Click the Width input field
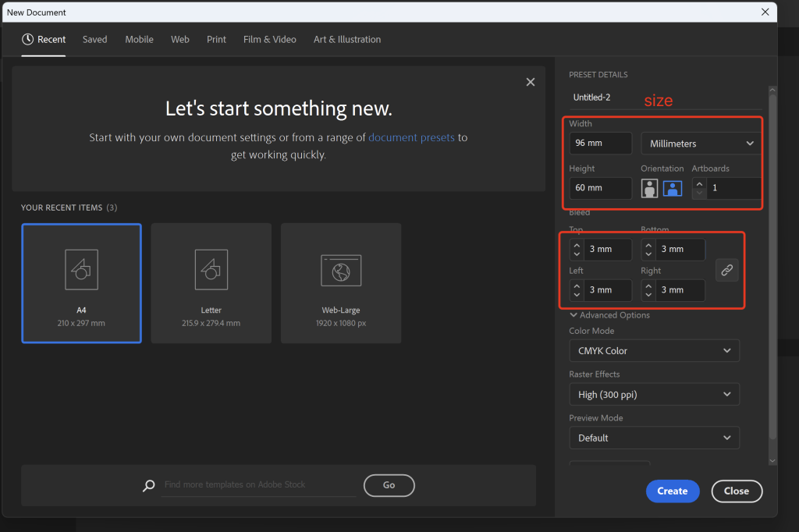Viewport: 799px width, 532px height. (600, 144)
